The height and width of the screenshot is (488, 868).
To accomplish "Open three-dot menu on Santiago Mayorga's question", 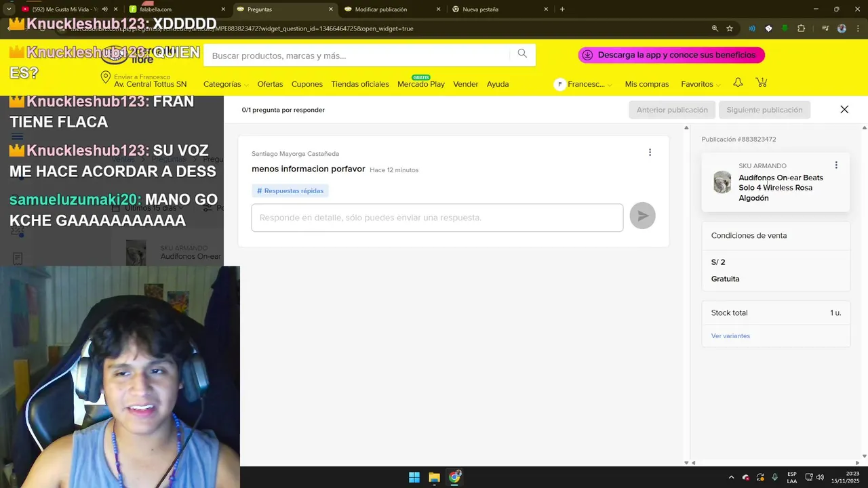I will 650,152.
